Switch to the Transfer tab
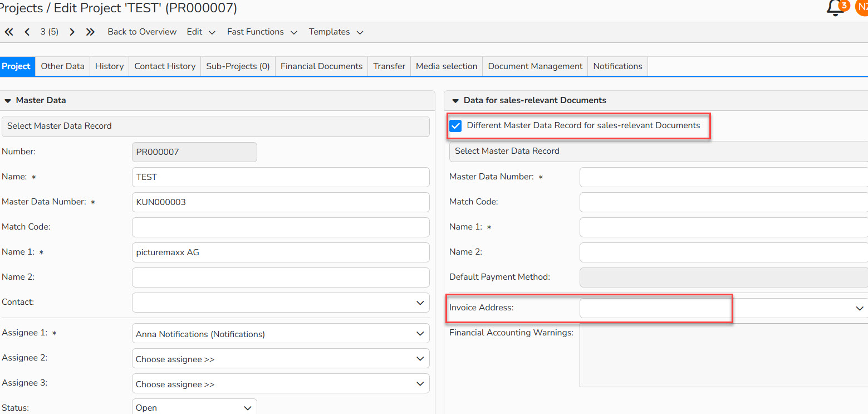Viewport: 868px width, 414px height. pyautogui.click(x=389, y=66)
